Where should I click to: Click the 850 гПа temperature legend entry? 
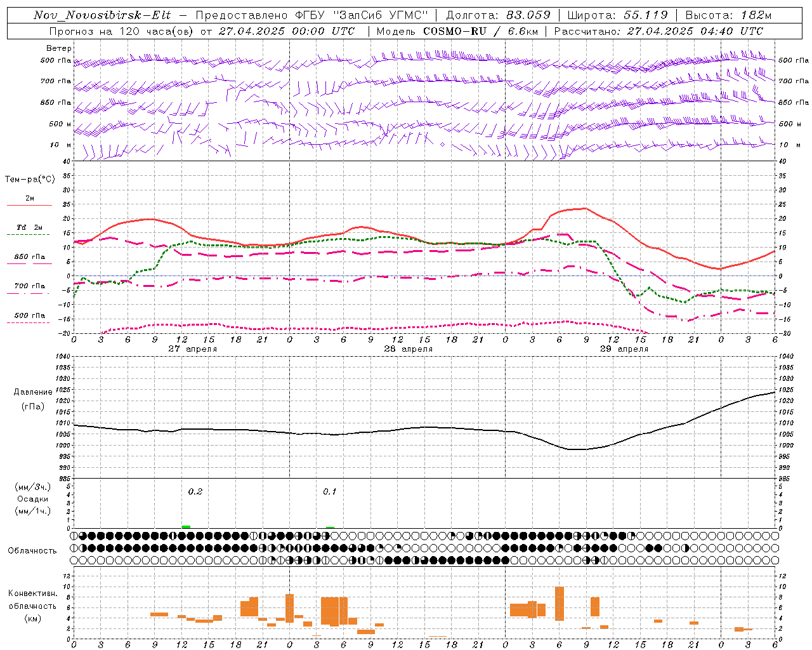[30, 257]
